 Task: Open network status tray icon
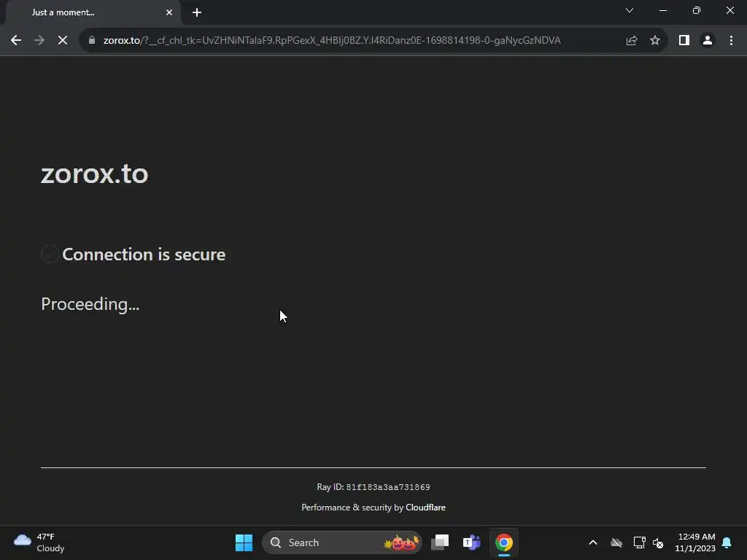pos(639,542)
